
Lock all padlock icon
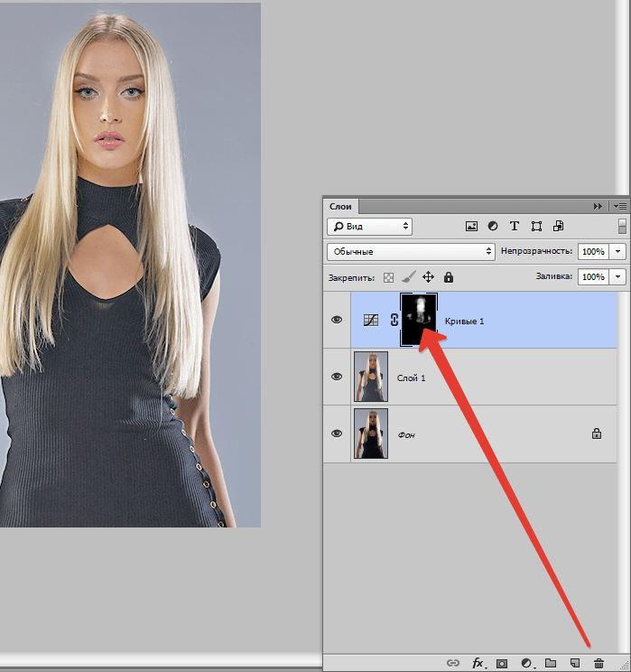click(448, 277)
